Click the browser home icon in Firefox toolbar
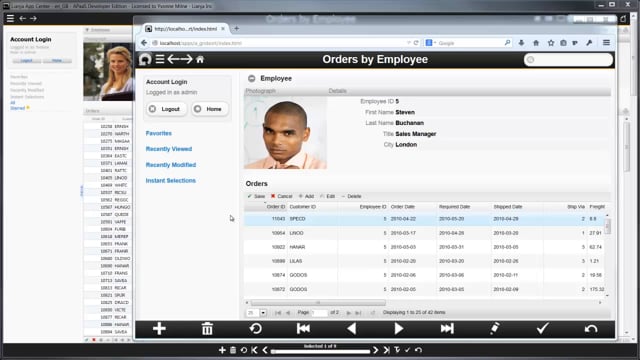This screenshot has height=360, width=640. tap(536, 43)
